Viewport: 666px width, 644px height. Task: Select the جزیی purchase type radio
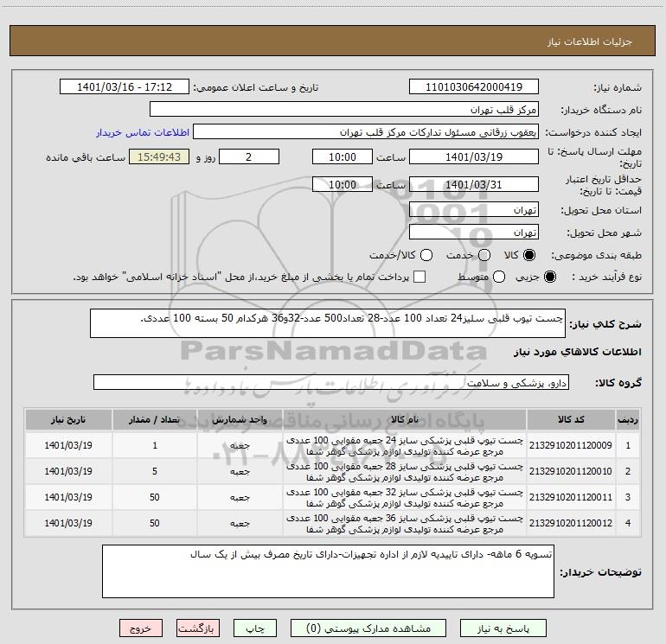coord(550,277)
